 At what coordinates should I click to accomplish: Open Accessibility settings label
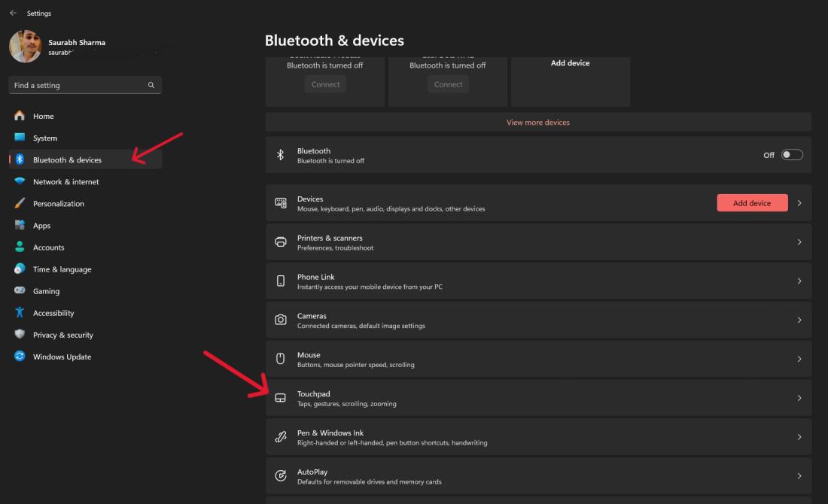pyautogui.click(x=53, y=313)
